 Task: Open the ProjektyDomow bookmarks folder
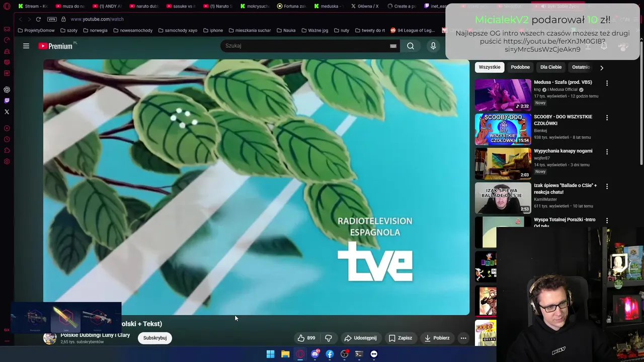pos(36,30)
